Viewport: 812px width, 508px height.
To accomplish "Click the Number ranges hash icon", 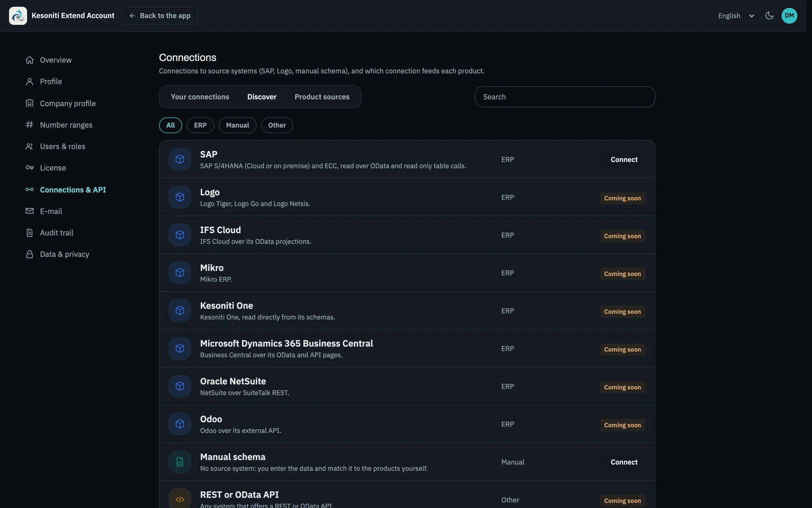I will click(30, 125).
